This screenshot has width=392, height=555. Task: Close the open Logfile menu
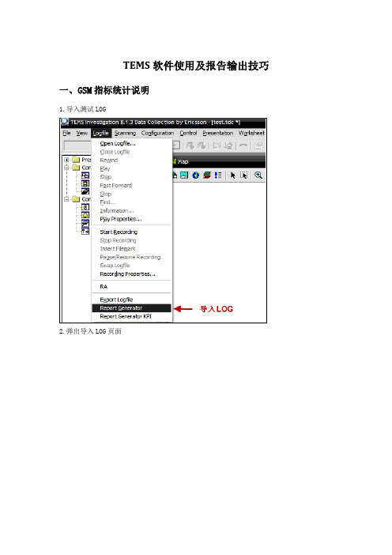click(x=101, y=133)
